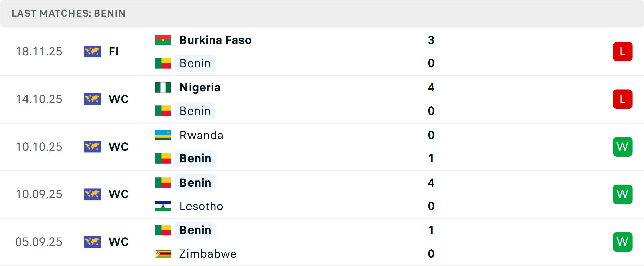Click the Rwanda flag icon
This screenshot has height=266, width=644.
point(163,135)
